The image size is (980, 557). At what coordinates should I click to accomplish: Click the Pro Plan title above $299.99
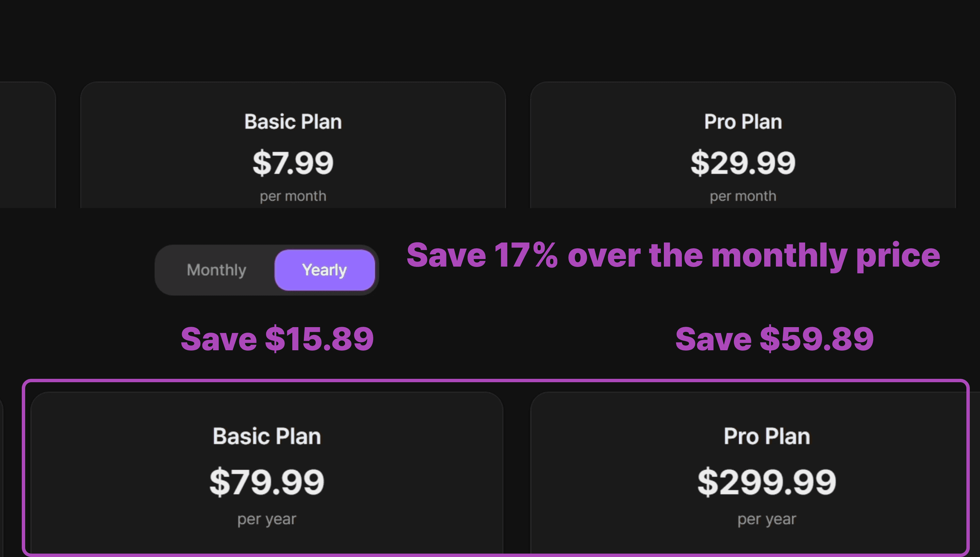click(x=767, y=436)
